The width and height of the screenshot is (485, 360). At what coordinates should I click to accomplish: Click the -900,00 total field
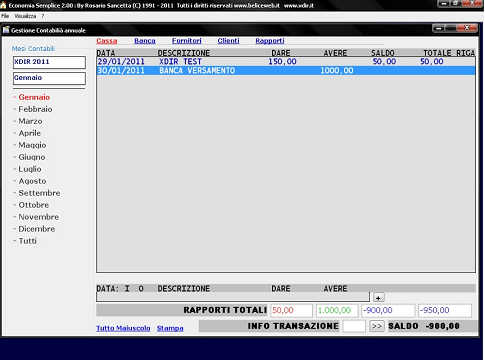(x=388, y=310)
